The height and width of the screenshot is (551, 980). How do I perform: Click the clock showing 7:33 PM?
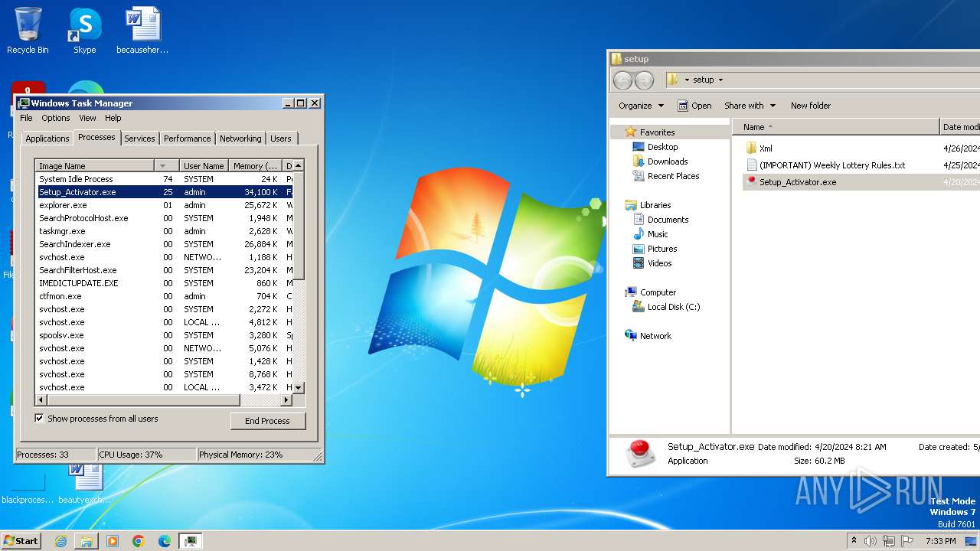pos(940,541)
